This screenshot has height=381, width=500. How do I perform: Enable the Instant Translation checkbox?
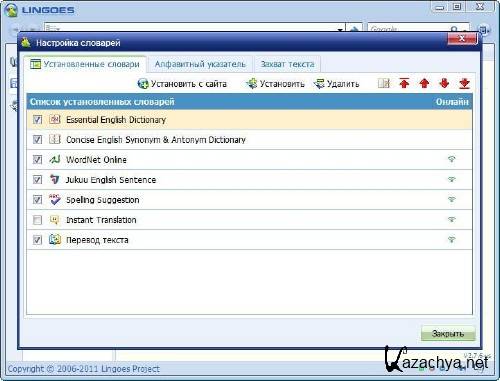37,220
